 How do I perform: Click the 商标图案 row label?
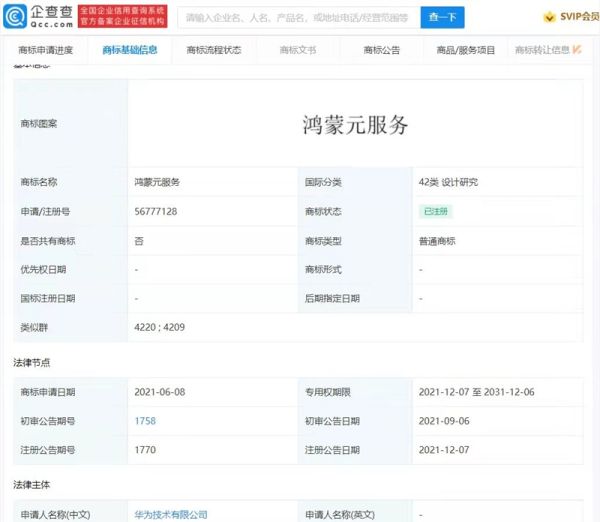pyautogui.click(x=39, y=124)
